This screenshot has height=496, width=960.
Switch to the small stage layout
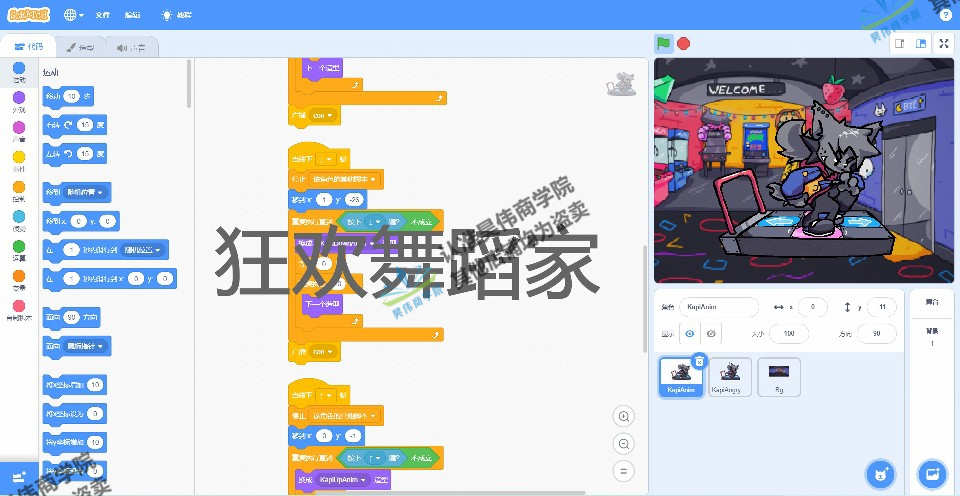(899, 43)
